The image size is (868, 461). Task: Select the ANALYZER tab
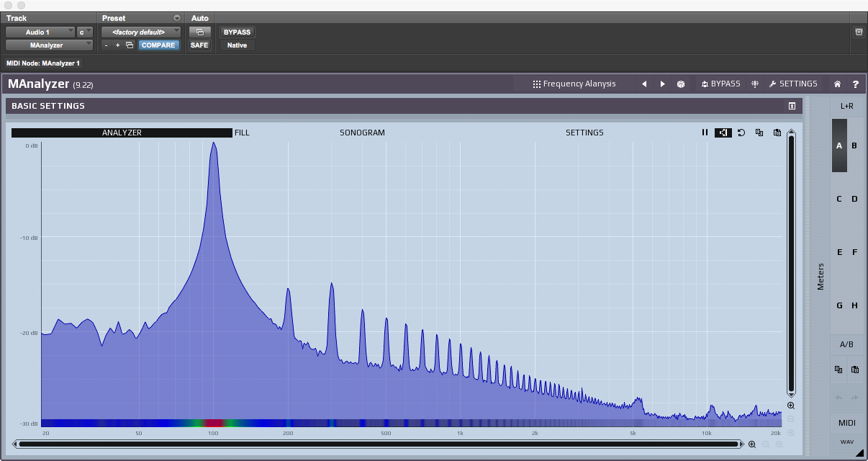point(122,133)
